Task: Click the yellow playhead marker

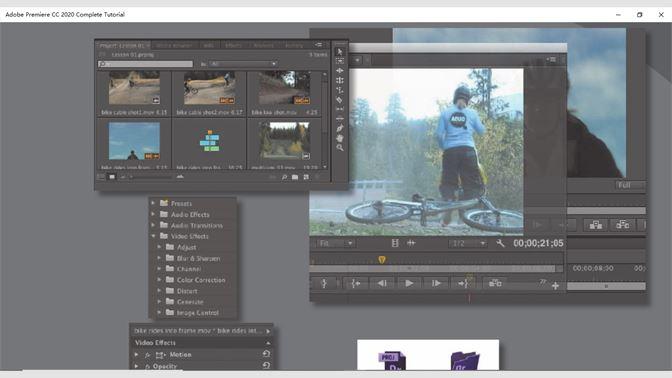Action: click(382, 259)
